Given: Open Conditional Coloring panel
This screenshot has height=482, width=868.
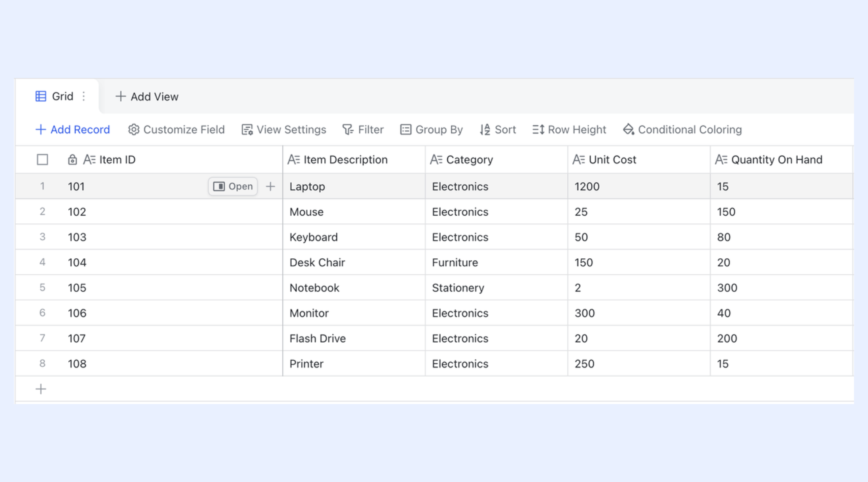Looking at the screenshot, I should (x=682, y=130).
